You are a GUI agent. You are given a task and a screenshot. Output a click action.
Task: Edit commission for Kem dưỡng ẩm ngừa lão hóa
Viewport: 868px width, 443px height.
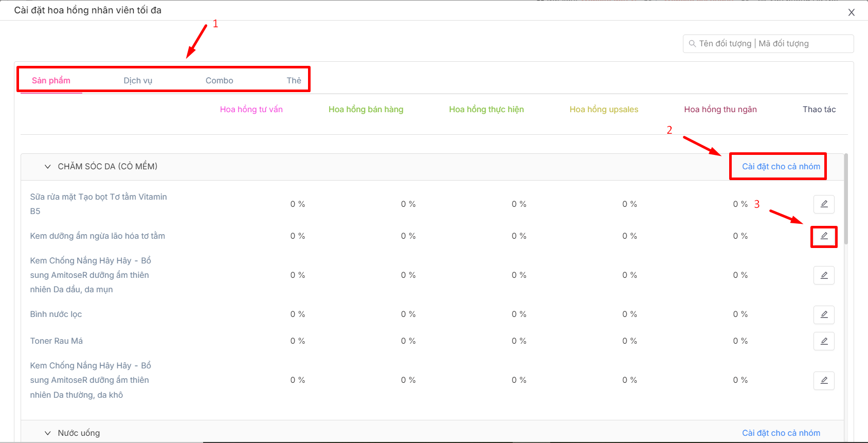pyautogui.click(x=824, y=236)
